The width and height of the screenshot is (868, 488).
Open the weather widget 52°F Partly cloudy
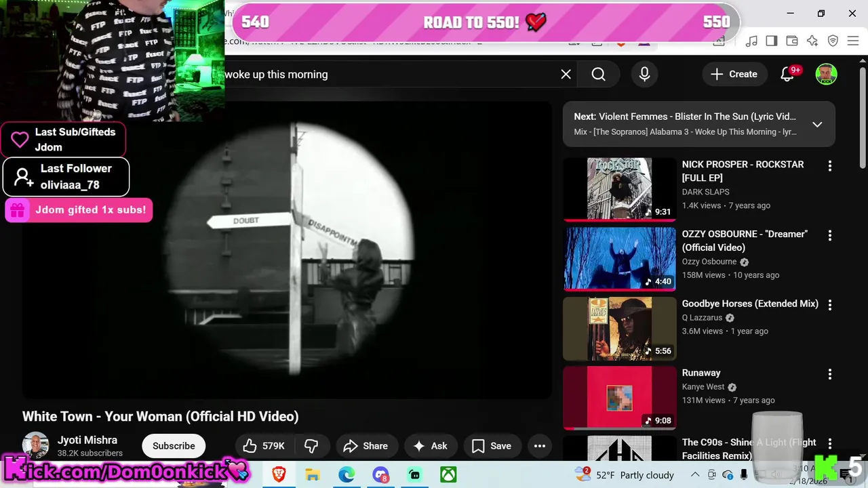[x=624, y=474]
